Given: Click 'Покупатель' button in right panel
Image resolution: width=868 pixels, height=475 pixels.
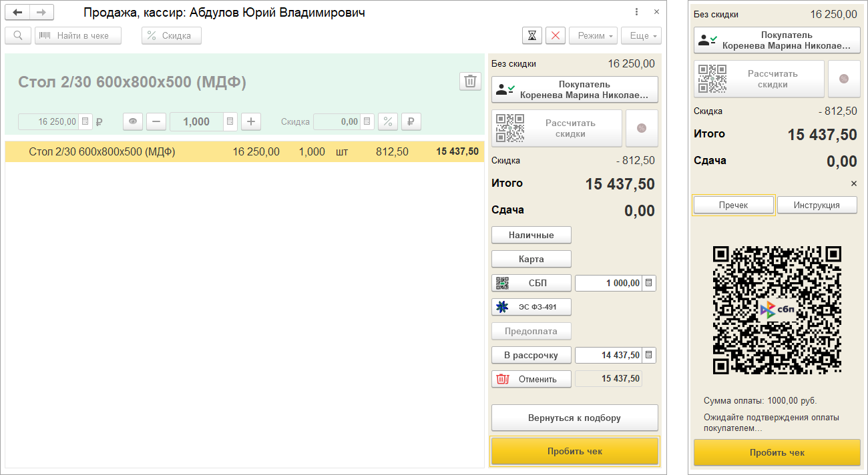Looking at the screenshot, I should (x=777, y=40).
